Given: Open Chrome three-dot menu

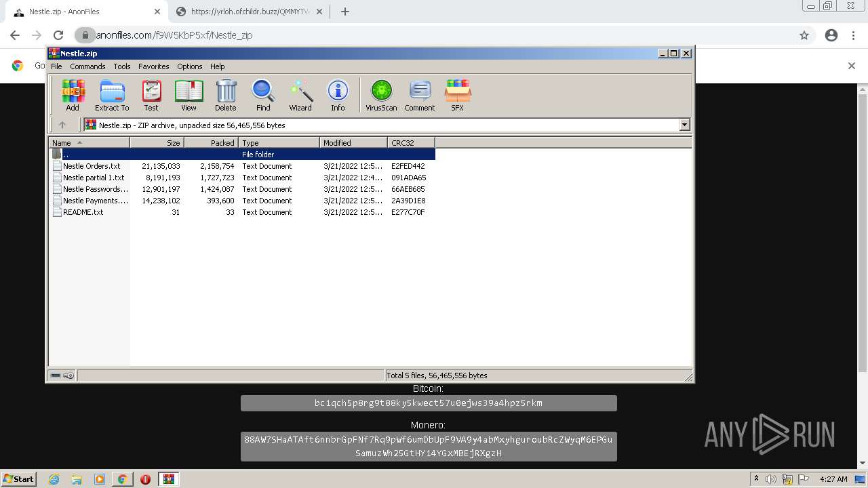Looking at the screenshot, I should pyautogui.click(x=854, y=35).
